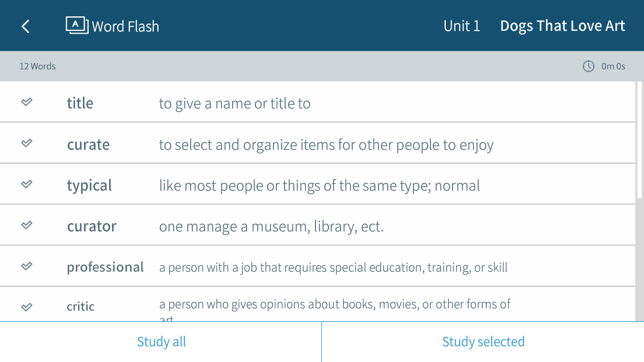644x362 pixels.
Task: Toggle the checkmark beside 'curator'
Action: tap(27, 225)
